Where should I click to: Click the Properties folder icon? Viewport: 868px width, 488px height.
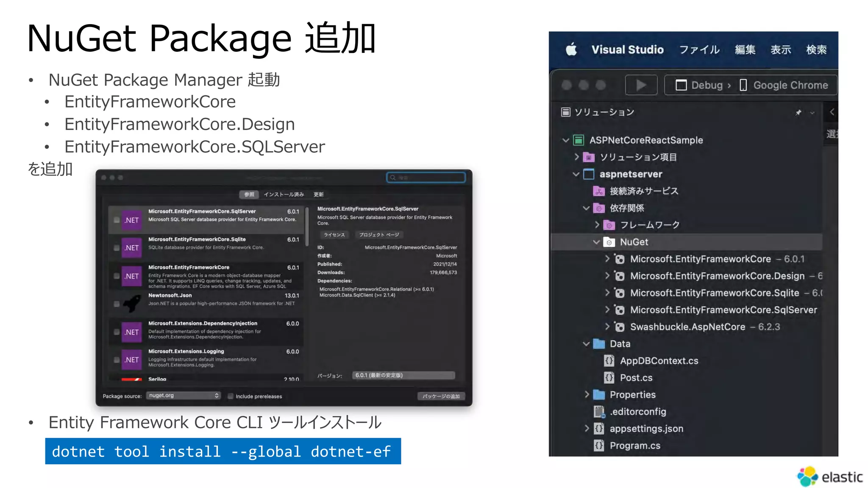(x=599, y=394)
